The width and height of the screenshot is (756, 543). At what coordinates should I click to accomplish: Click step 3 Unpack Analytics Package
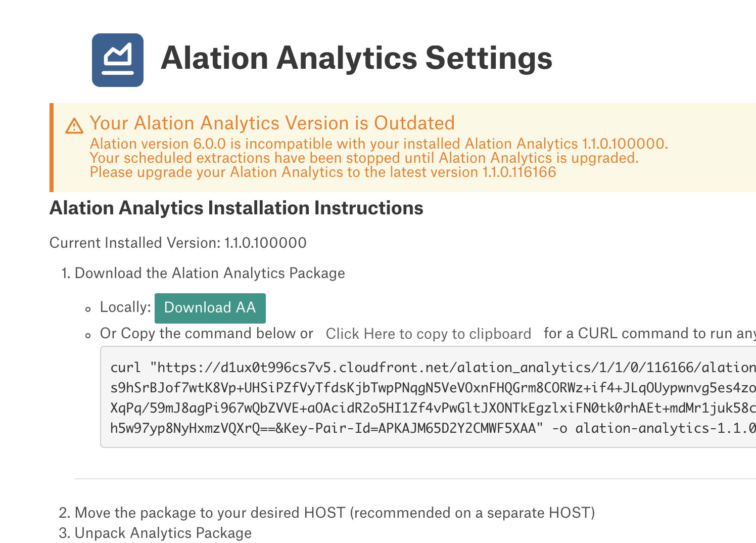(x=155, y=533)
